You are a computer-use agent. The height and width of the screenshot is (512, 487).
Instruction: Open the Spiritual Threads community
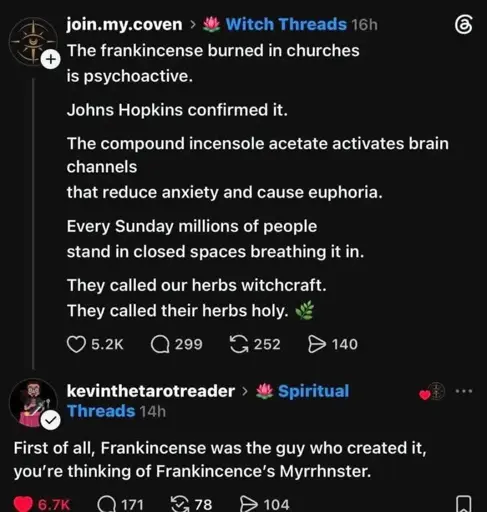pos(208,401)
